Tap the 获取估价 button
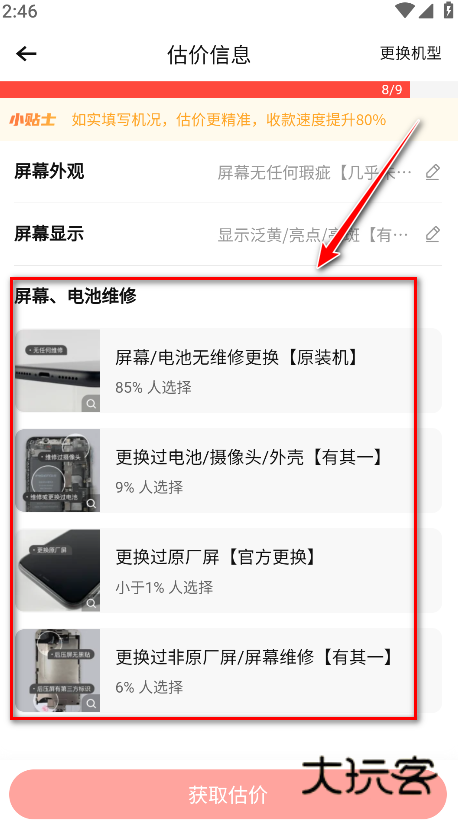 click(228, 794)
